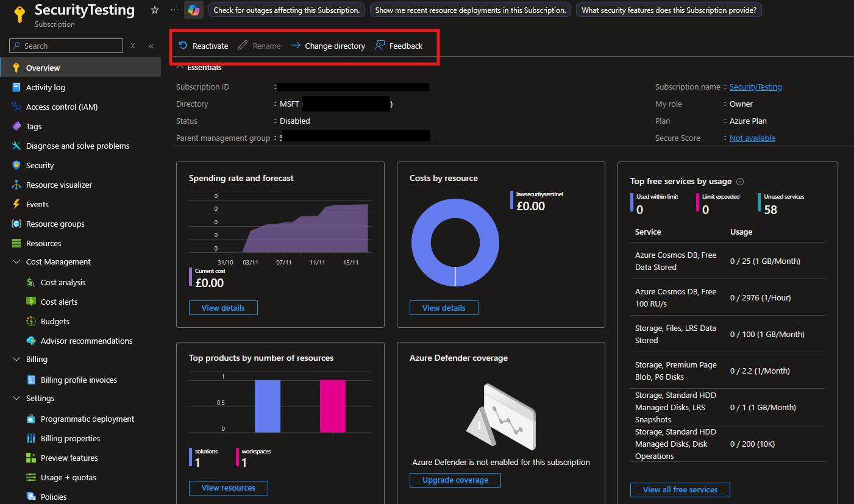The height and width of the screenshot is (504, 854).
Task: Collapse the Settings group
Action: click(16, 399)
